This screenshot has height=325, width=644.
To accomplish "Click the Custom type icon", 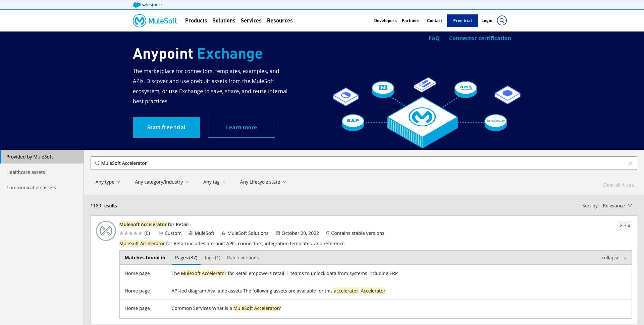I will (161, 233).
